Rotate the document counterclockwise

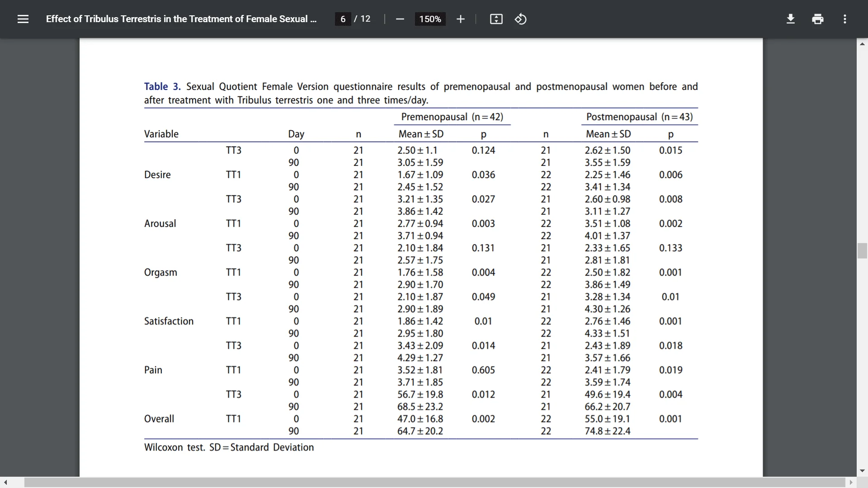[520, 19]
